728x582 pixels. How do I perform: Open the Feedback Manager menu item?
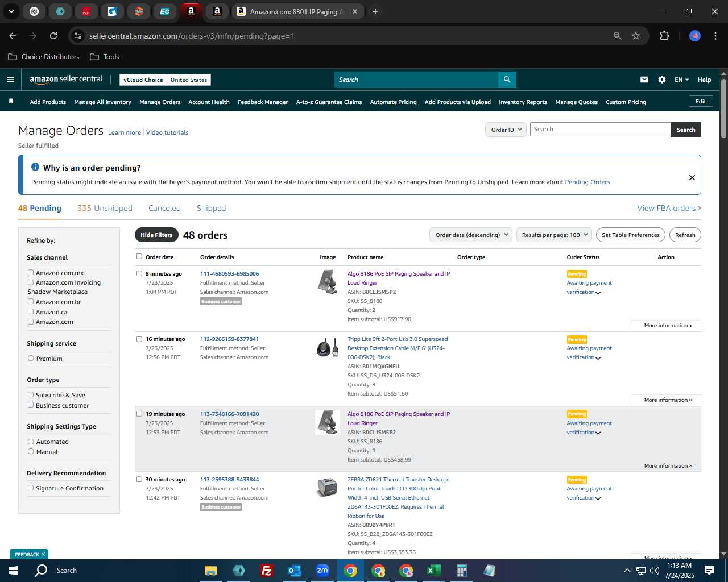pyautogui.click(x=263, y=102)
